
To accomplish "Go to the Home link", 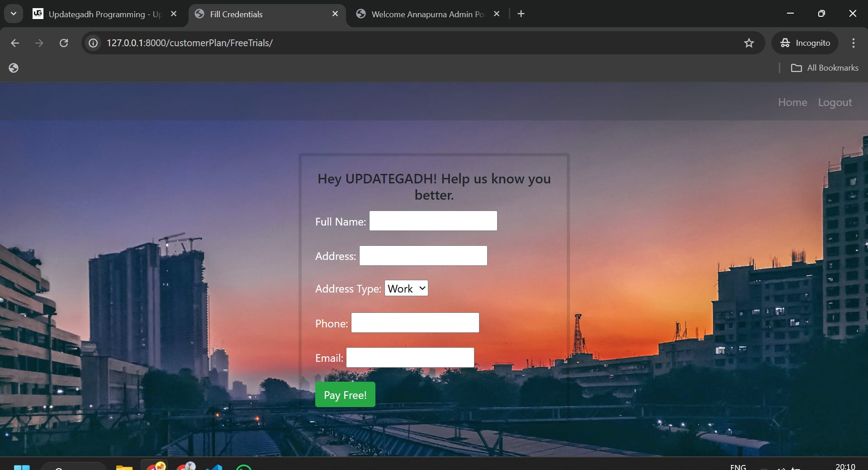I will click(x=792, y=102).
